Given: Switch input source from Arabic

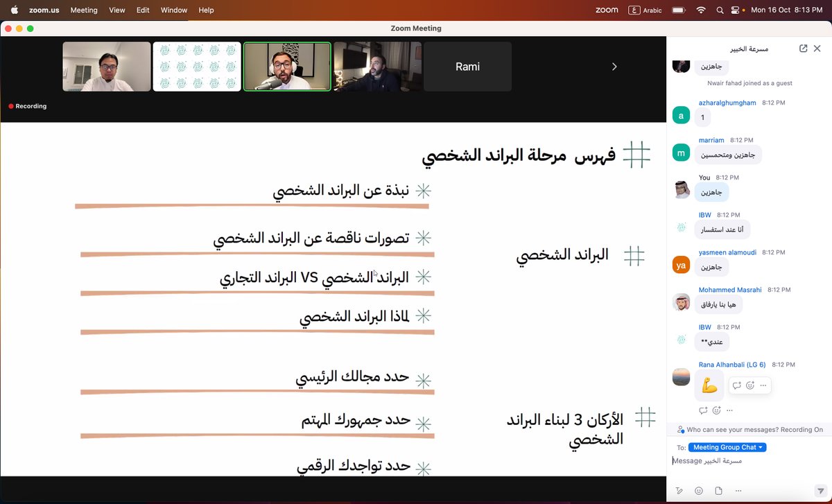Looking at the screenshot, I should click(645, 10).
